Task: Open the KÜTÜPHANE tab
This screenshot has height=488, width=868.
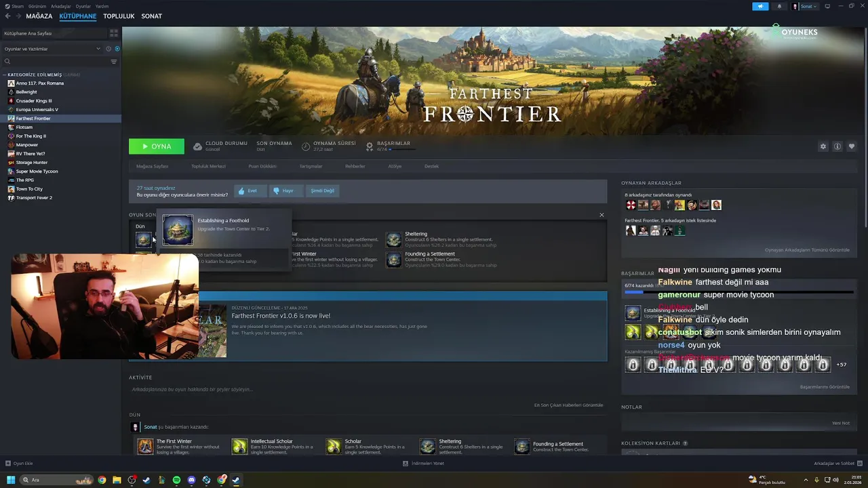Action: (78, 16)
